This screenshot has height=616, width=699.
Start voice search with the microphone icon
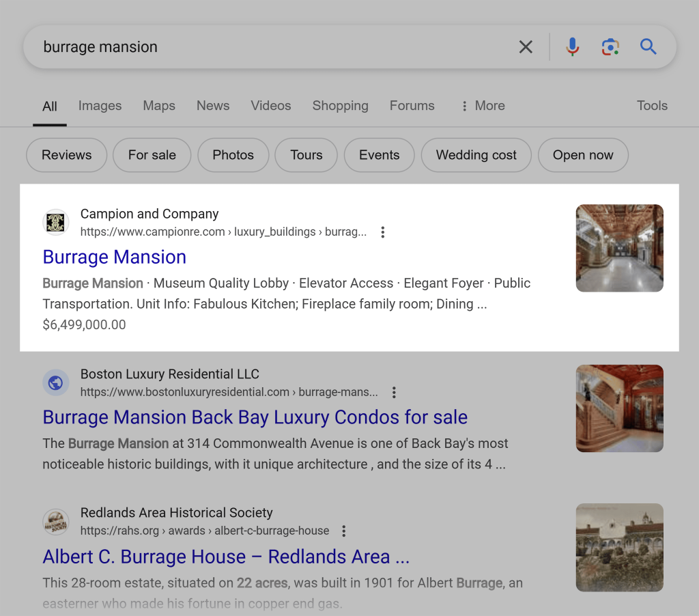pos(573,47)
